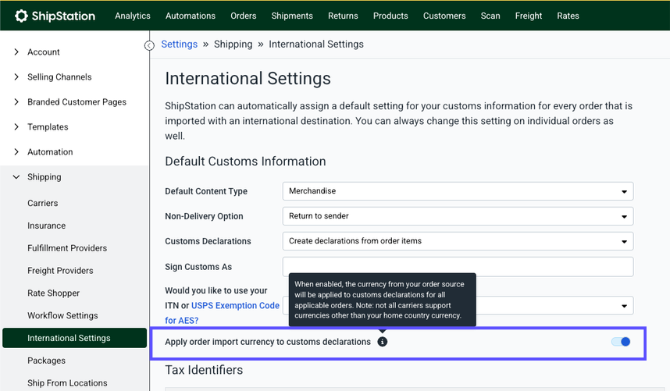Click the ShipStation brand name text
The width and height of the screenshot is (670, 391).
coord(63,16)
